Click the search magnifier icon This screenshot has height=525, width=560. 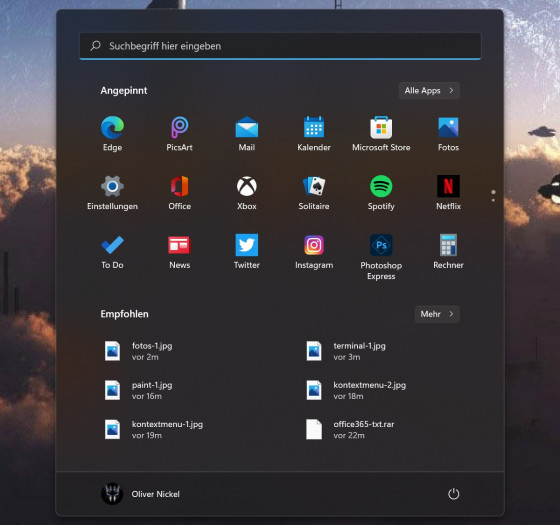click(95, 46)
